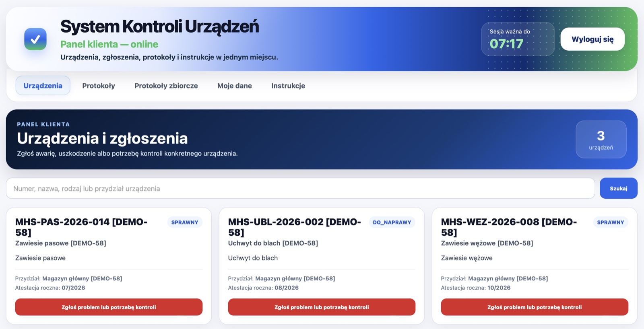The image size is (644, 329).
Task: Open the Protokoły zbiorcze tab
Action: 166,86
